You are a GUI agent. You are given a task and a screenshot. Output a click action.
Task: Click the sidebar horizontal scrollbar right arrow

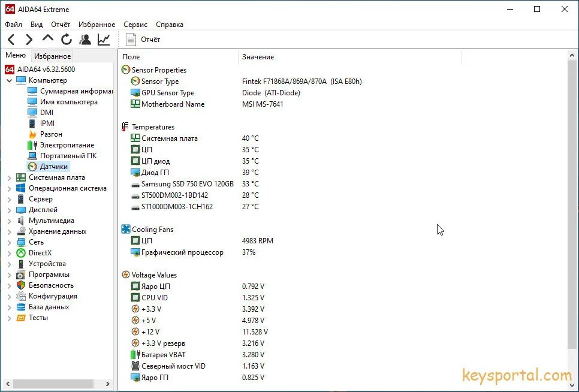click(108, 384)
